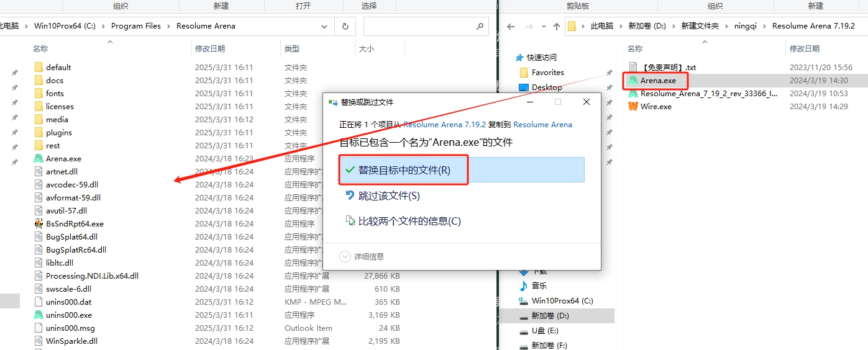Click the default folder icon

coord(38,67)
